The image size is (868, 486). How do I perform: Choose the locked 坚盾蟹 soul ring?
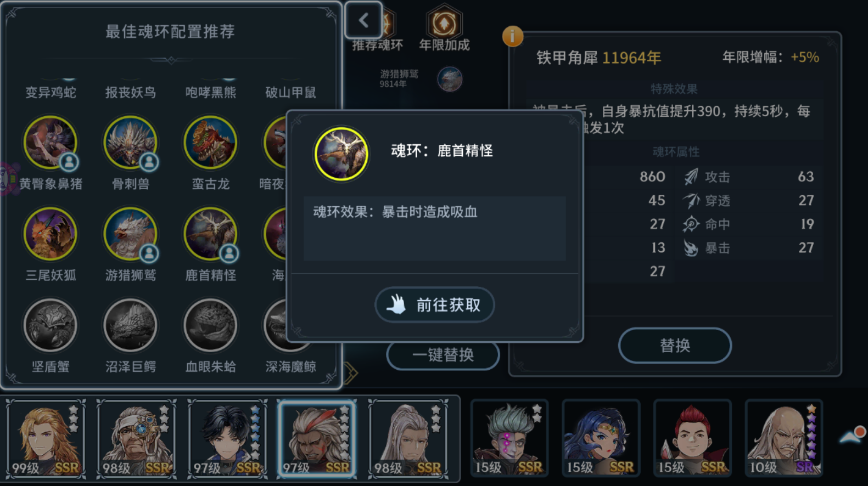click(51, 325)
